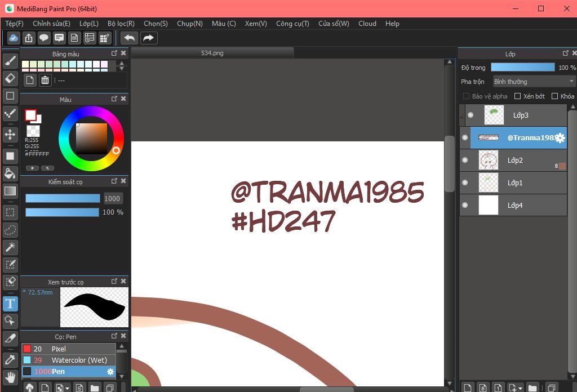577x392 pixels.
Task: Select the Select Pen tool
Action: pyautogui.click(x=10, y=264)
